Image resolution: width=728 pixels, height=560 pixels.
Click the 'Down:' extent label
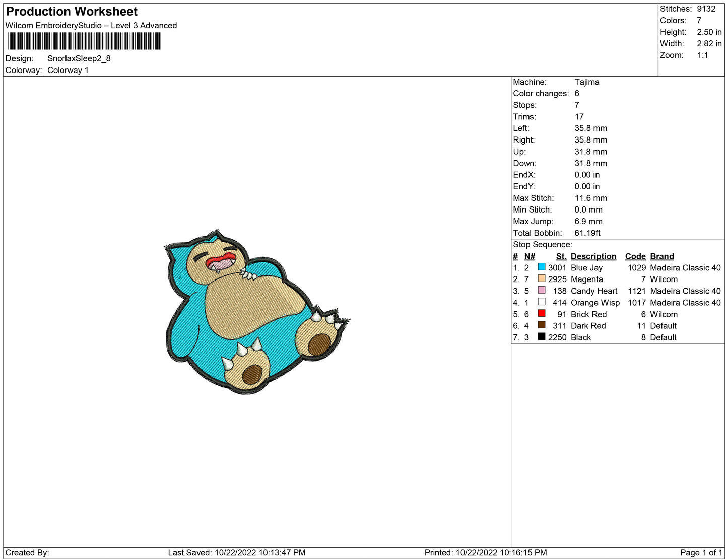525,163
